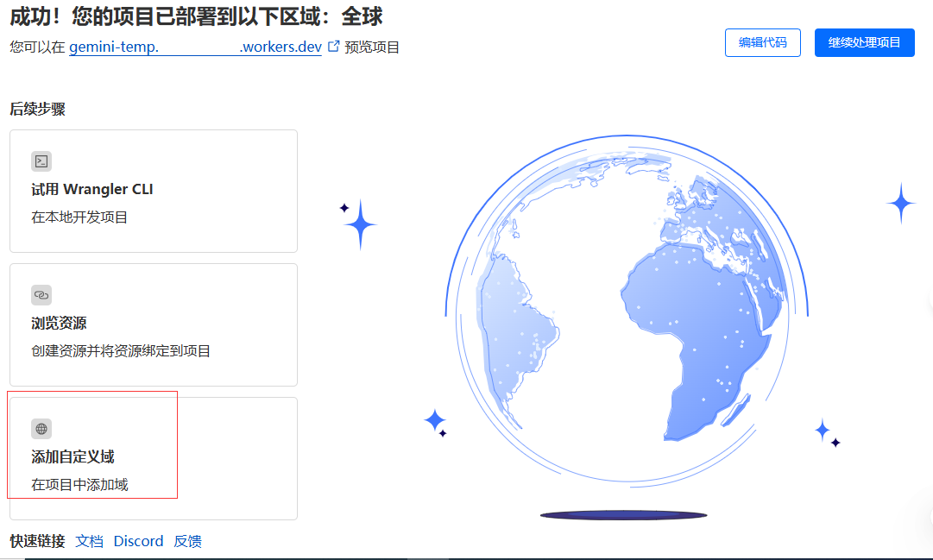Click the 在项目中添加域 description
933x560 pixels.
[79, 484]
